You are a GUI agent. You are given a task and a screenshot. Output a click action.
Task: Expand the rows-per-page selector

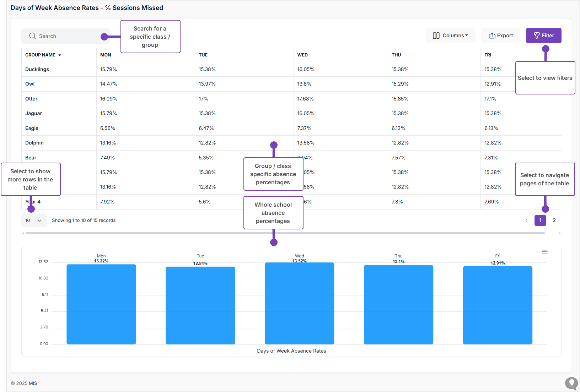(34, 220)
